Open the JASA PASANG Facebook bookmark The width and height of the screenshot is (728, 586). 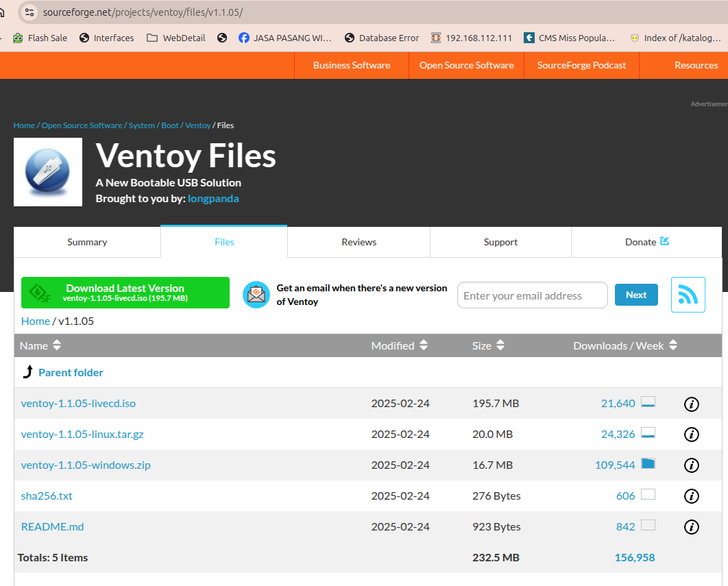[285, 38]
